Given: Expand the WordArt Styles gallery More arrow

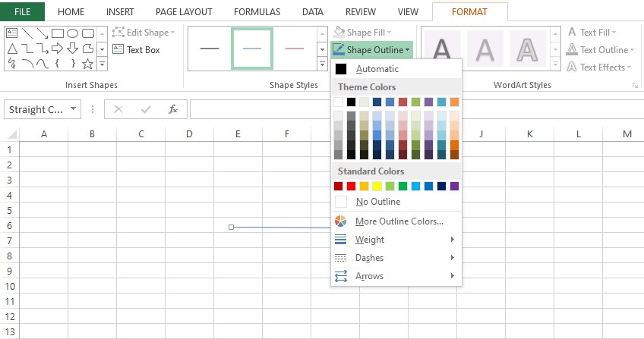Looking at the screenshot, I should [555, 64].
